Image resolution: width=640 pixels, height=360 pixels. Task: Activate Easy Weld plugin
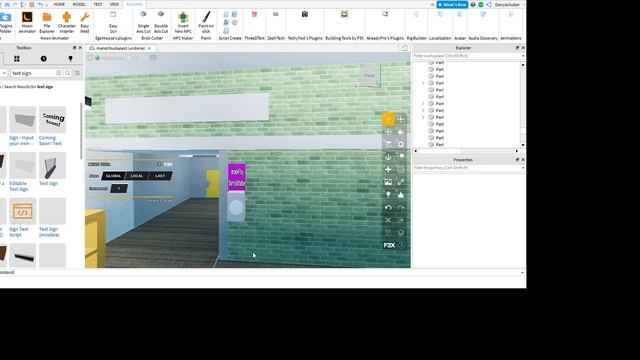click(x=84, y=23)
